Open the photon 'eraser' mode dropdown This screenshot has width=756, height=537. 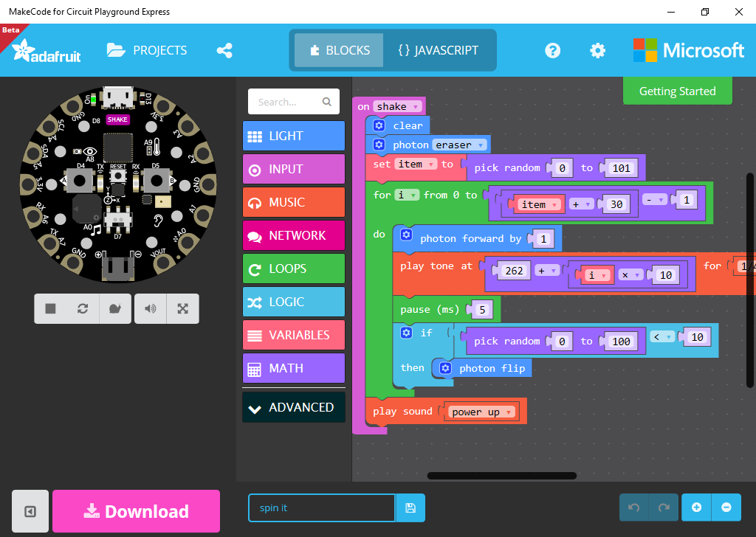pyautogui.click(x=459, y=145)
